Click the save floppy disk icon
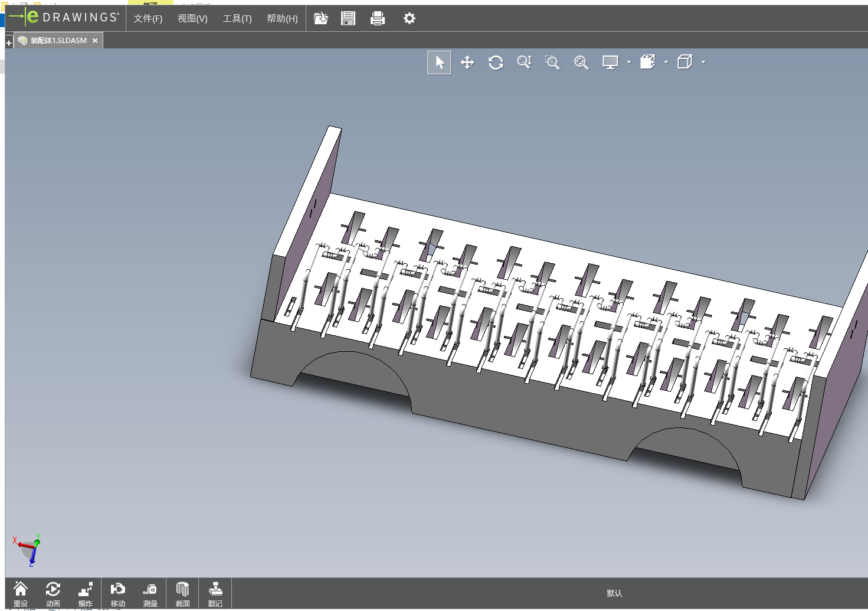 tap(348, 18)
